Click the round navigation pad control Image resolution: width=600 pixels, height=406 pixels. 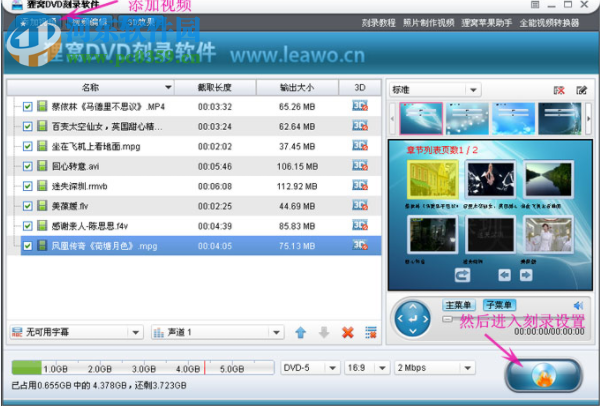412,318
